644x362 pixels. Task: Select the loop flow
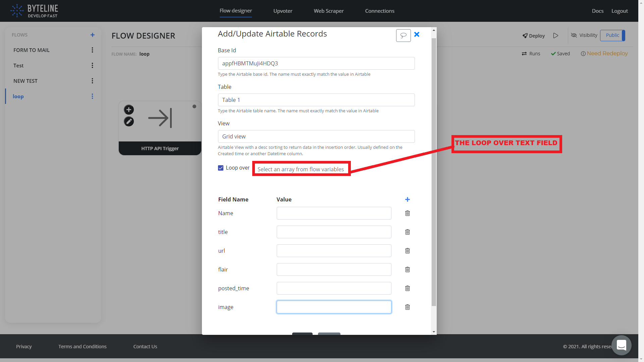click(18, 96)
